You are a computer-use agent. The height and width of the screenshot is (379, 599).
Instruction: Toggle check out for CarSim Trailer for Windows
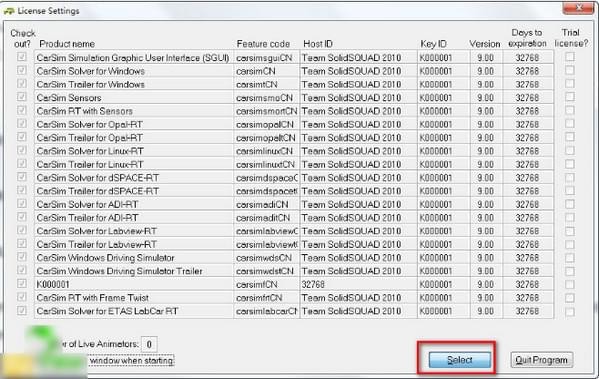(x=22, y=84)
